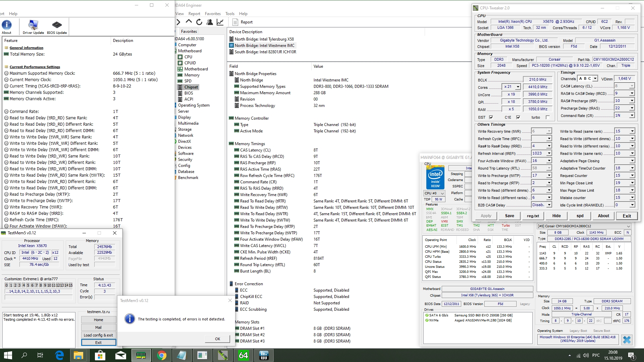The width and height of the screenshot is (644, 362).
Task: Open the Driver Update tool
Action: (33, 25)
